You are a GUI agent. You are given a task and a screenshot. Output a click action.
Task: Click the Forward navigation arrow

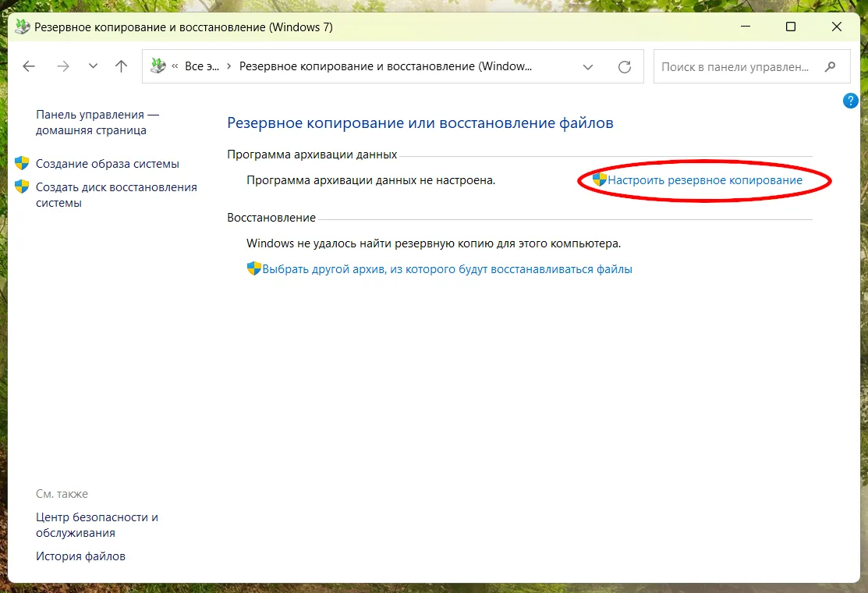[x=63, y=66]
